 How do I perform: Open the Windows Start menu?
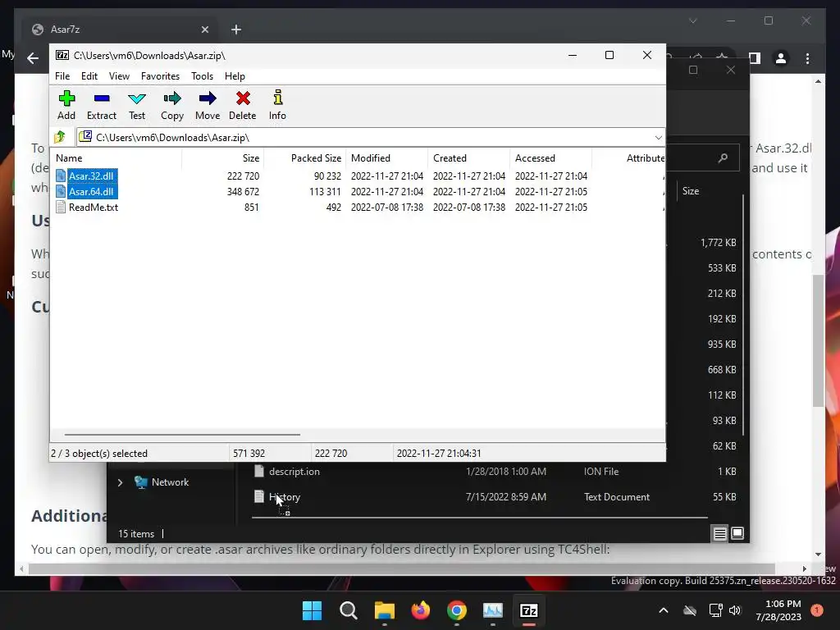coord(313,610)
